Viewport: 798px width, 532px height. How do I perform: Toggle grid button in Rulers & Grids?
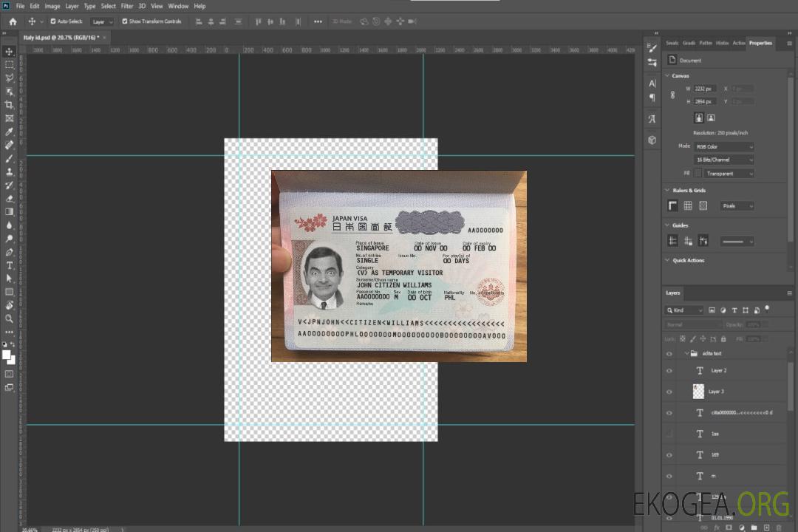click(x=688, y=205)
